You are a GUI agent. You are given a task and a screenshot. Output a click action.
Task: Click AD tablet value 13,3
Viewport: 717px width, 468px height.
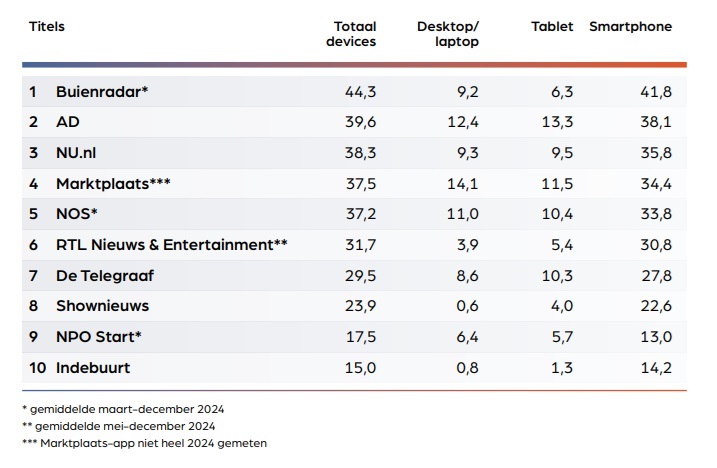557,122
